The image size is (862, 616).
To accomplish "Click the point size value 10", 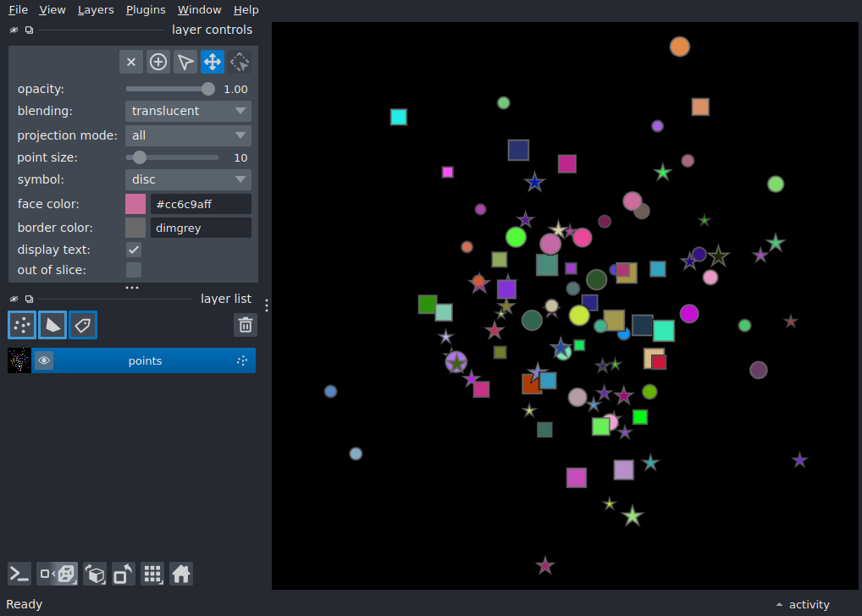I will (x=240, y=157).
